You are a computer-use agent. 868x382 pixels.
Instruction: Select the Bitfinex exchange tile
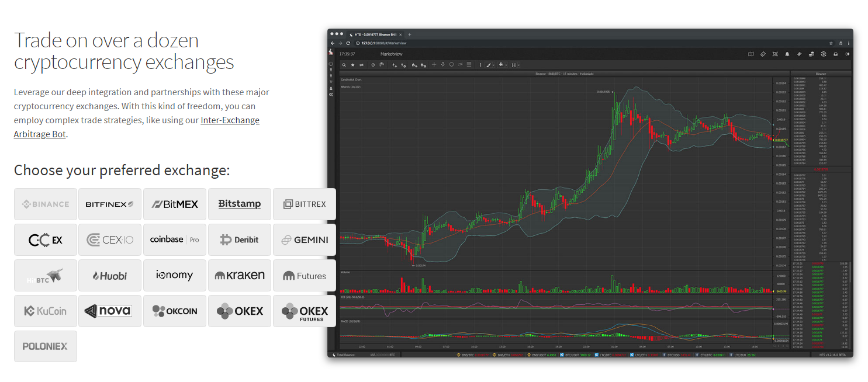tap(110, 204)
